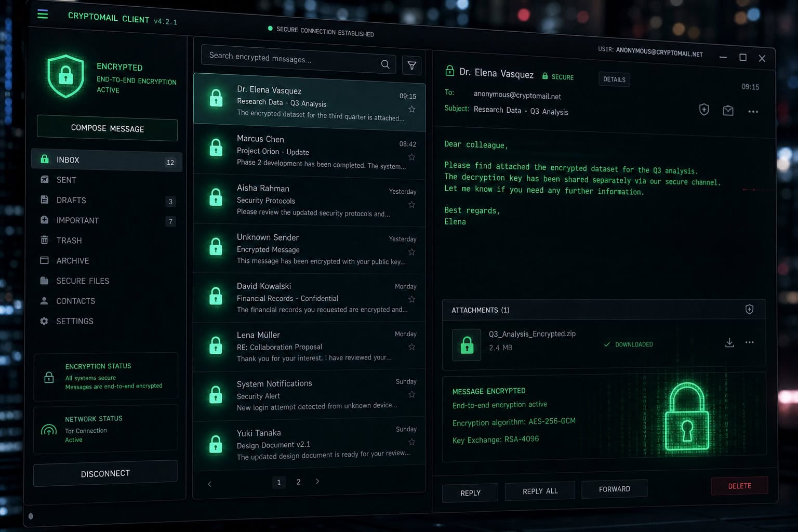Click lock icon beside Dr. Elena Vasquez list item
798x532 pixels.
(x=216, y=98)
